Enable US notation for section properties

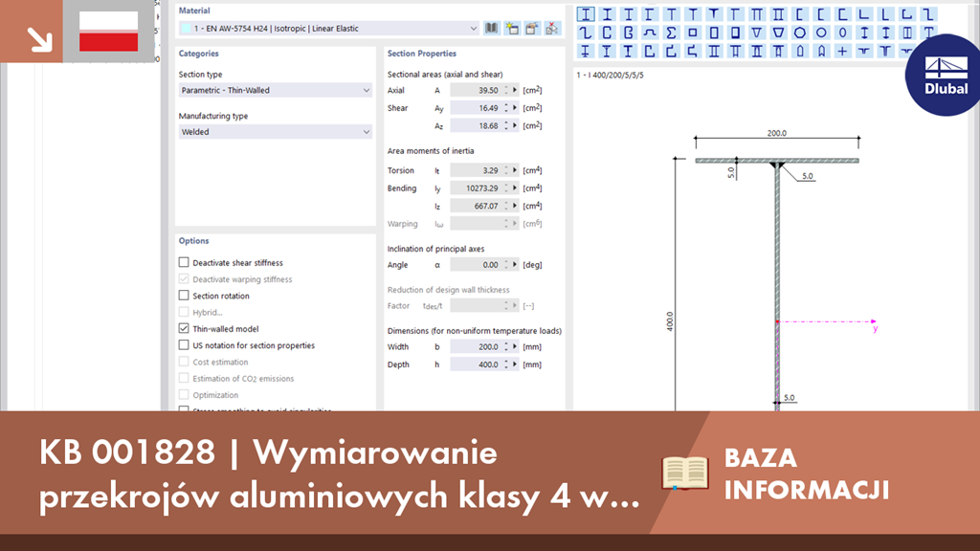(x=184, y=344)
